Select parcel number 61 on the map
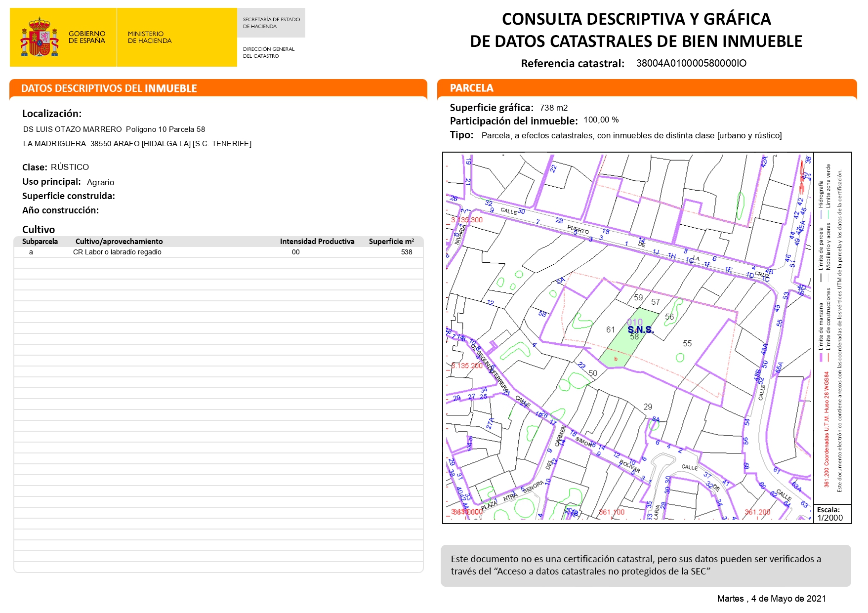Viewport: 868px width, 613px height. [x=611, y=329]
